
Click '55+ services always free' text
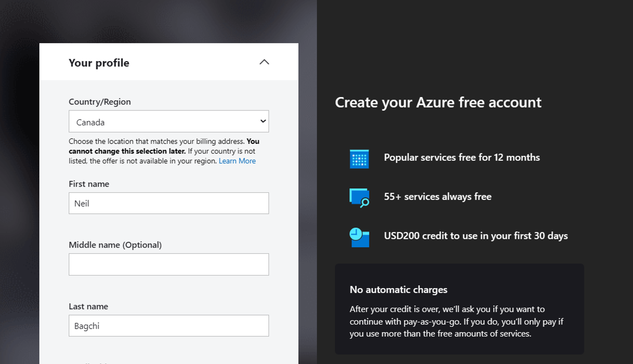(438, 197)
